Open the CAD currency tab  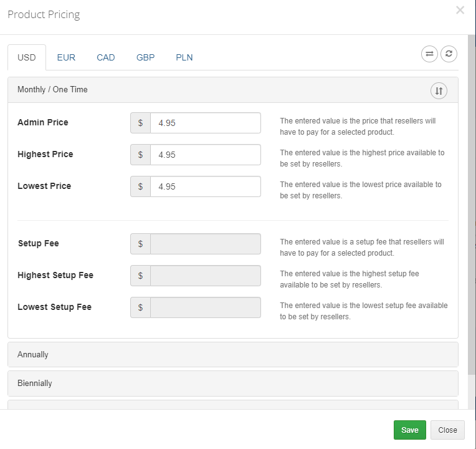click(106, 57)
